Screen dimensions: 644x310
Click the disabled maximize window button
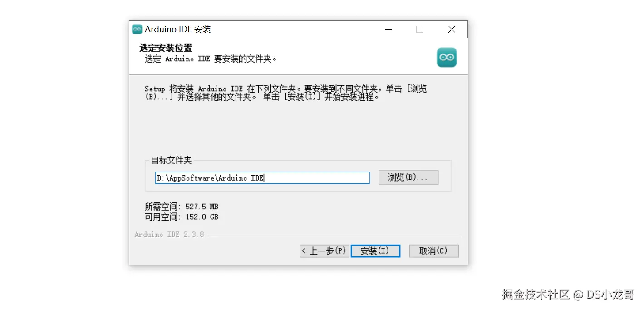(419, 30)
